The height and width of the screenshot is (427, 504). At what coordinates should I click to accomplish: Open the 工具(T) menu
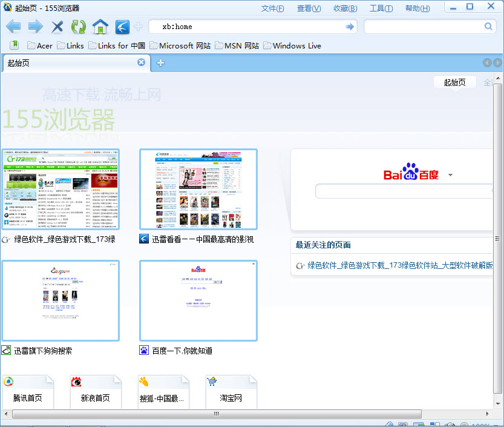[x=381, y=8]
